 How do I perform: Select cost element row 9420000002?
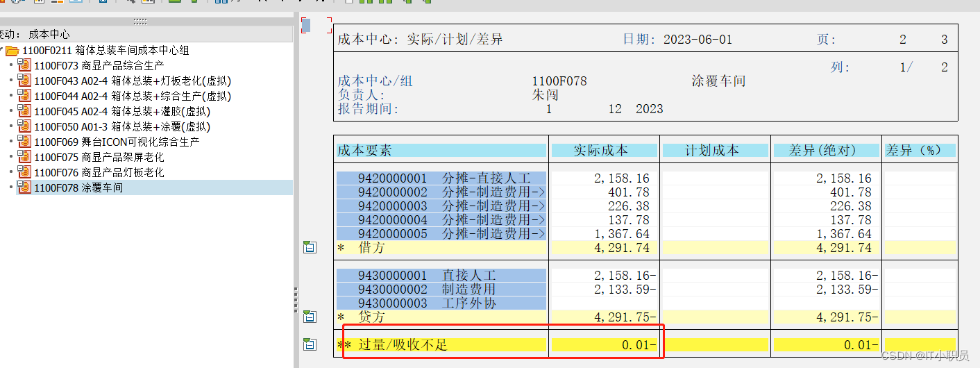[x=441, y=192]
